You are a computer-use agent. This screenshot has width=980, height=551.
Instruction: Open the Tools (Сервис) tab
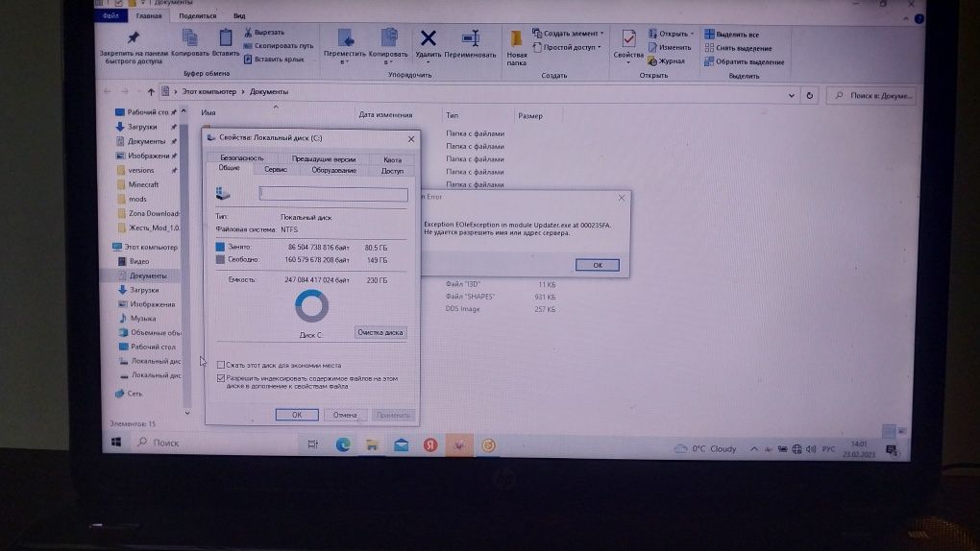click(x=276, y=169)
